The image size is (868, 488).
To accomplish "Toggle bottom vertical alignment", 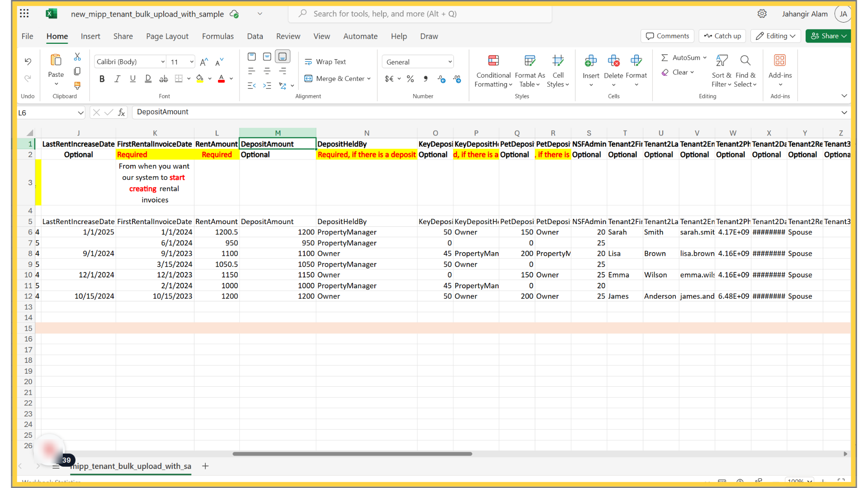I will (x=283, y=56).
